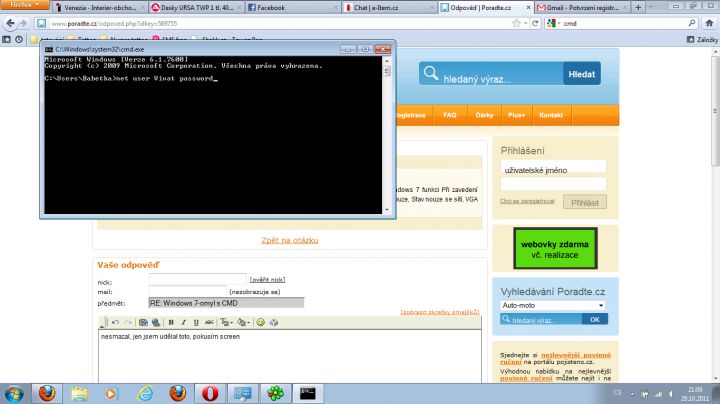Click the reply text area
This screenshot has height=404, width=720.
(x=290, y=356)
